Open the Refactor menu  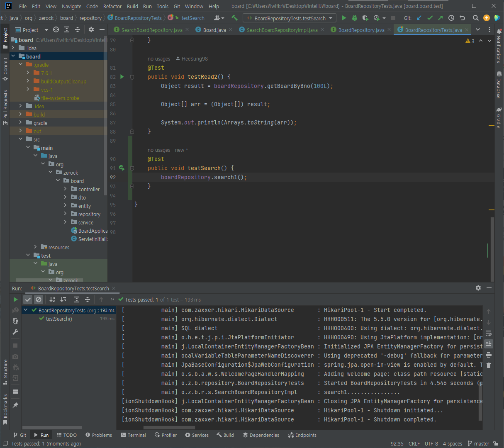pyautogui.click(x=112, y=6)
